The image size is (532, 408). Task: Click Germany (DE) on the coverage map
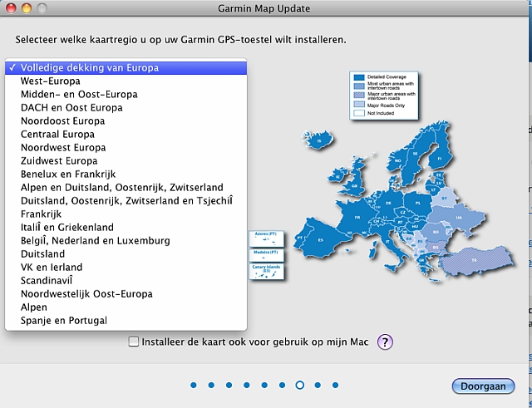click(389, 203)
